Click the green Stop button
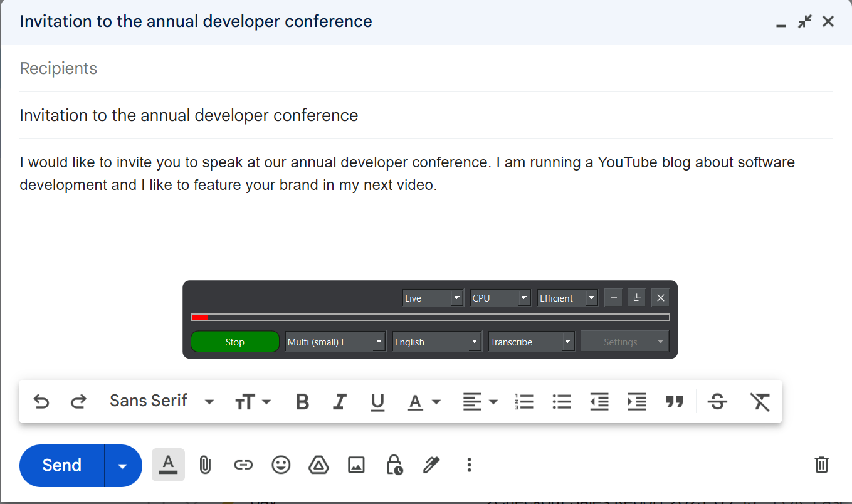Image resolution: width=852 pixels, height=504 pixels. [234, 342]
